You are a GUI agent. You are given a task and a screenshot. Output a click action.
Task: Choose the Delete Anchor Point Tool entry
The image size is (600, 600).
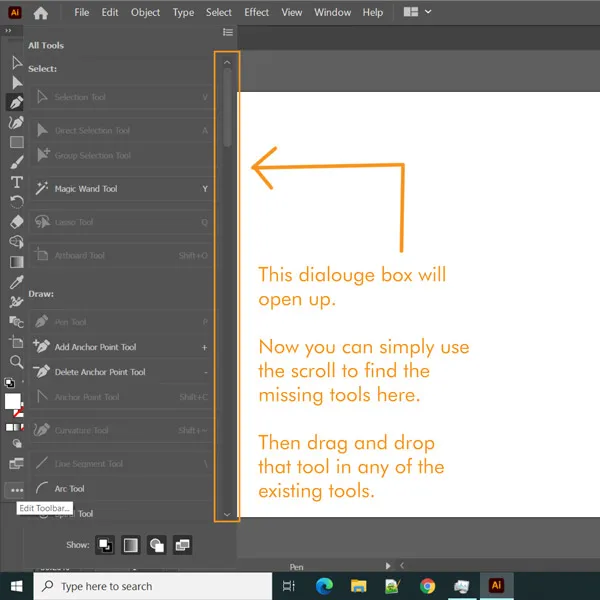click(99, 372)
